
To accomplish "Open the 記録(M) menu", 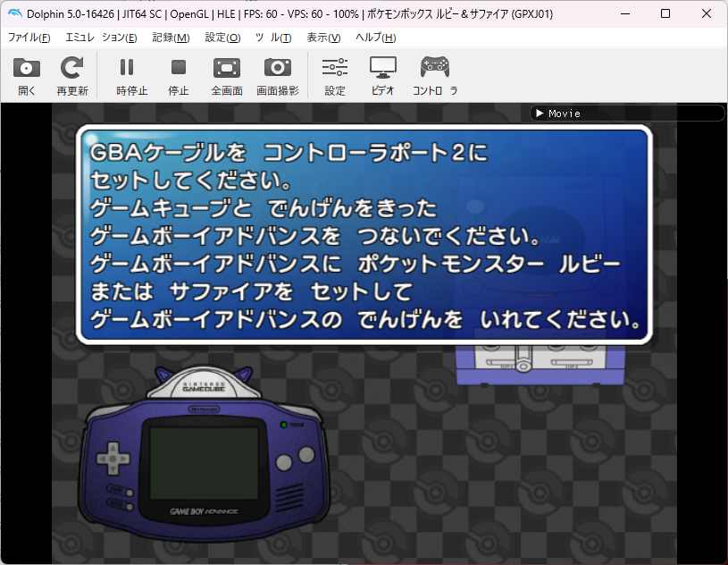I will click(171, 38).
